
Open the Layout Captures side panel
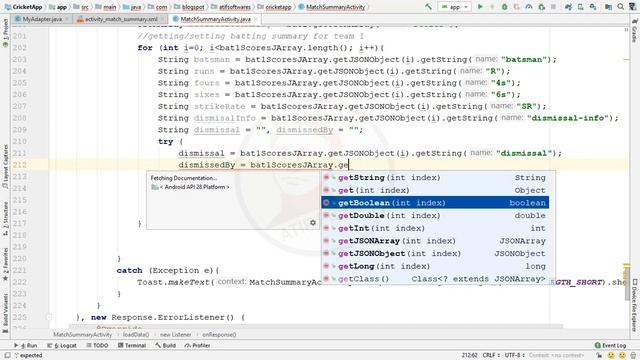coord(5,167)
